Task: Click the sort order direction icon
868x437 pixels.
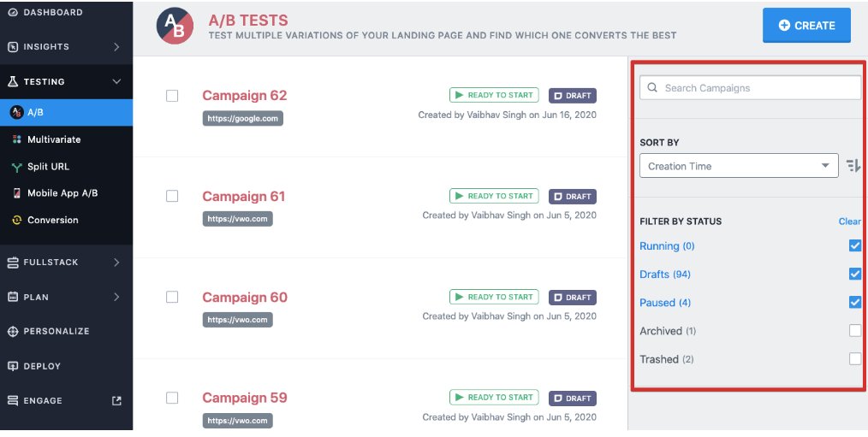Action: click(x=853, y=165)
